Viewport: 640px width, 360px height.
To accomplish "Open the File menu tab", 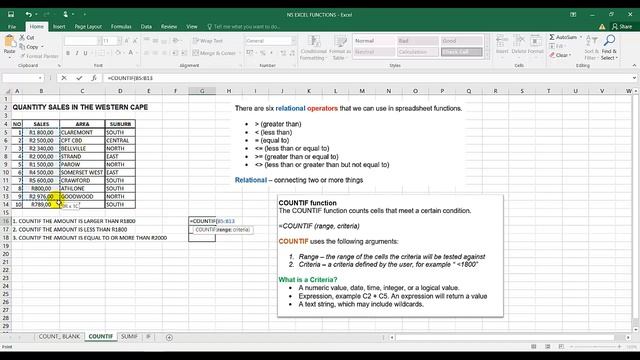I will (x=12, y=27).
